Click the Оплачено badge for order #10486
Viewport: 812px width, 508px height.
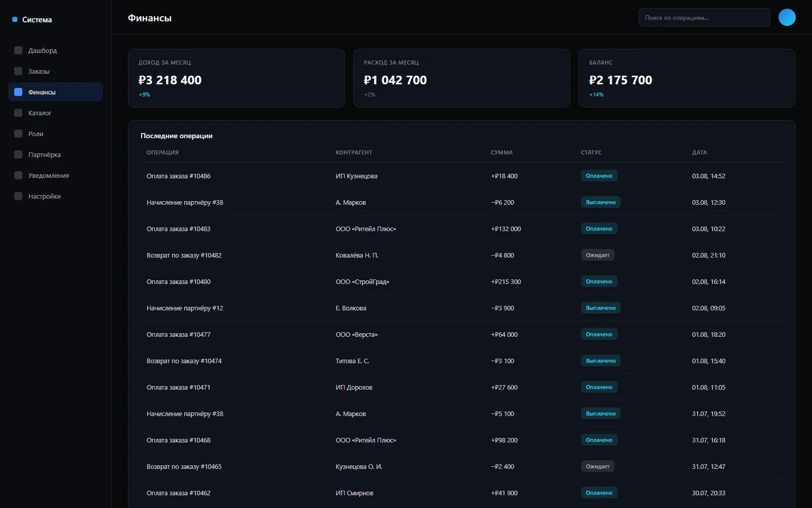(x=599, y=176)
